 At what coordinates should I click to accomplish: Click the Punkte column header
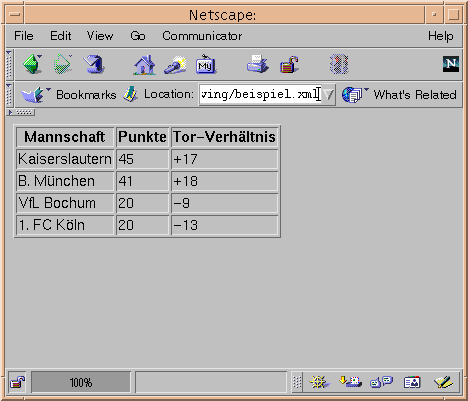point(143,137)
